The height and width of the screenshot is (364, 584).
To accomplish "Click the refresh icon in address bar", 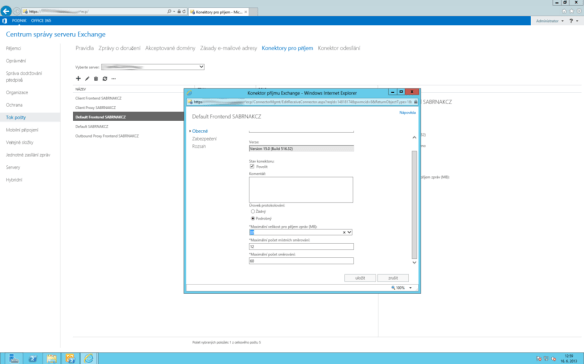I will click(x=184, y=12).
